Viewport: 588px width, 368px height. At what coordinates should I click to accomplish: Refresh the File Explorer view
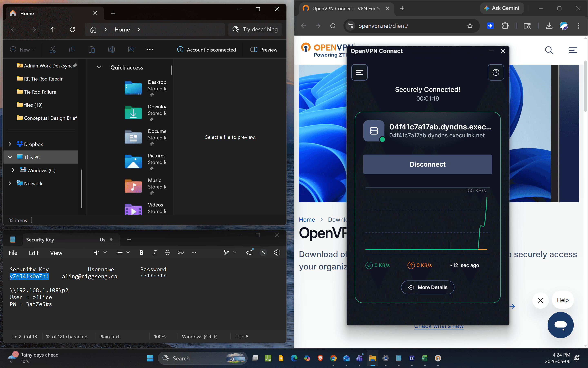[72, 29]
